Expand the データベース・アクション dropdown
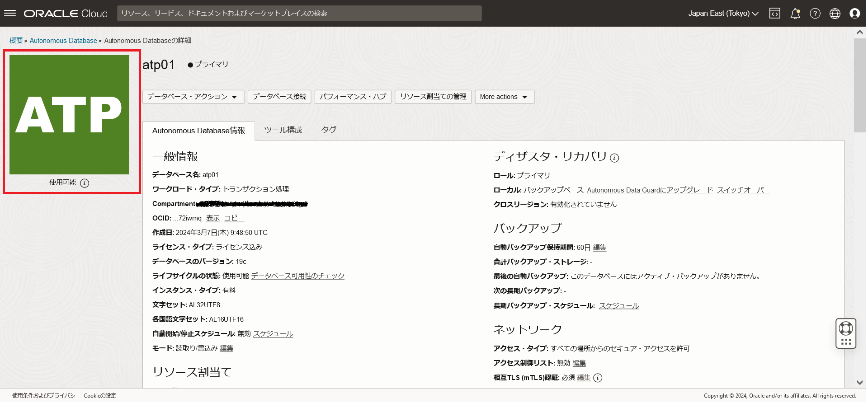 193,97
